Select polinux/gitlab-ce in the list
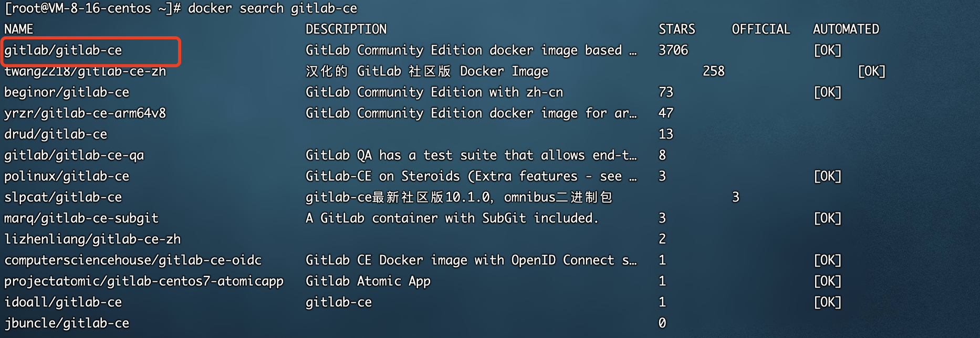Viewport: 980px width, 338px height. click(x=67, y=176)
